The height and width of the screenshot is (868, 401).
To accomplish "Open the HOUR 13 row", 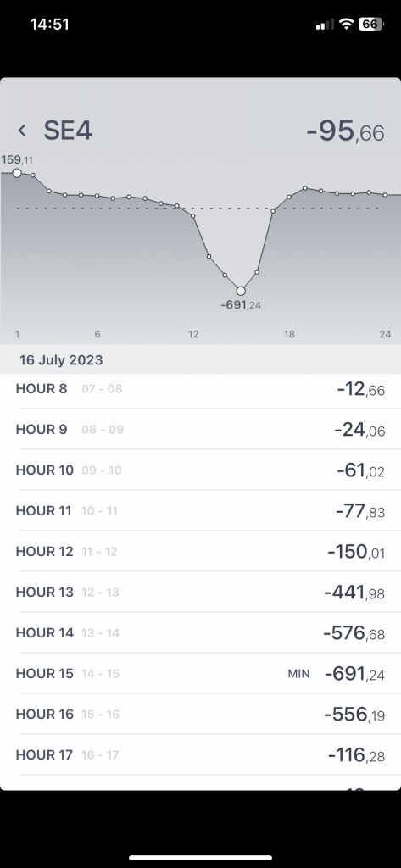I will (200, 593).
